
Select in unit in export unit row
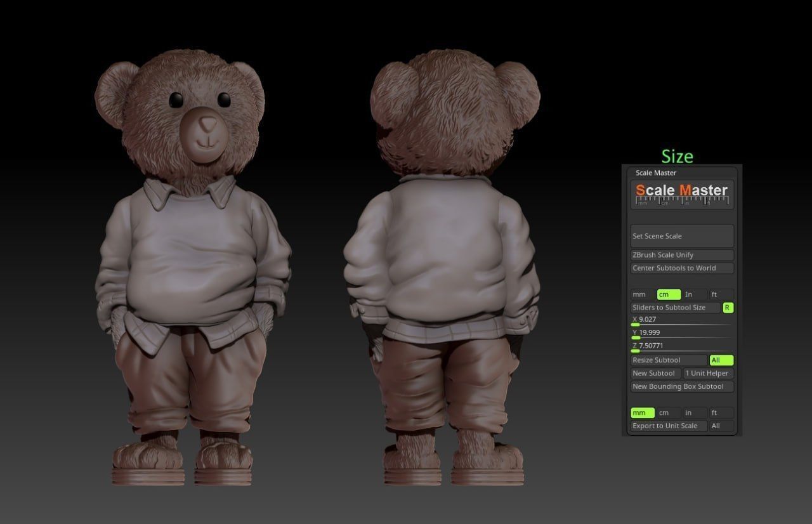[695, 413]
